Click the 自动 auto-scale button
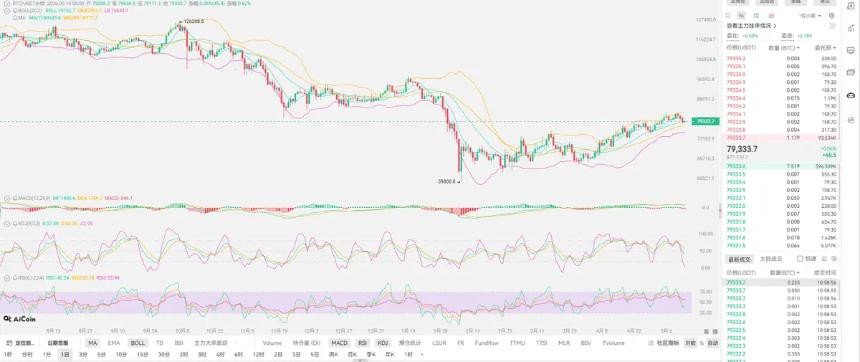The width and height of the screenshot is (860, 362). click(x=712, y=343)
